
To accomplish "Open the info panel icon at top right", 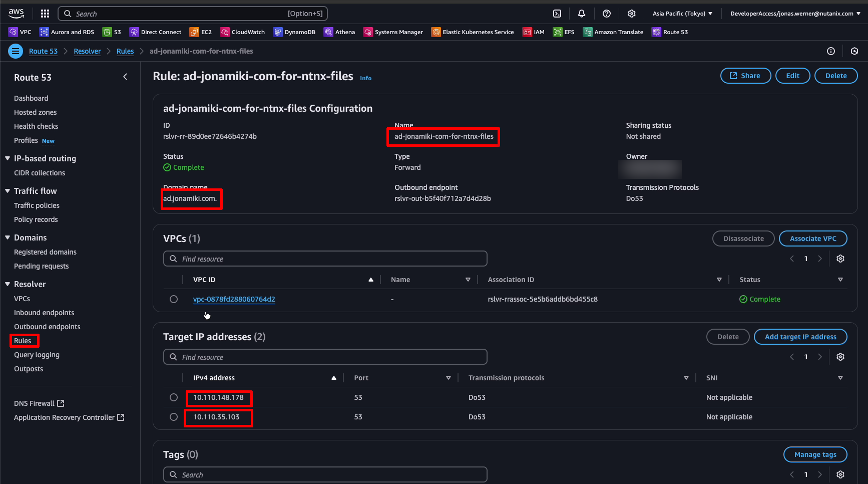I will click(x=831, y=51).
